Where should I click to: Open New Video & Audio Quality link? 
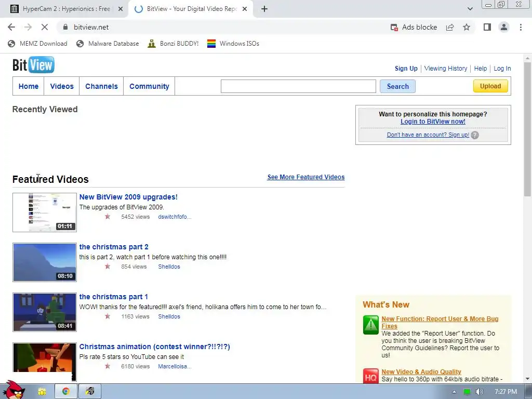click(421, 371)
